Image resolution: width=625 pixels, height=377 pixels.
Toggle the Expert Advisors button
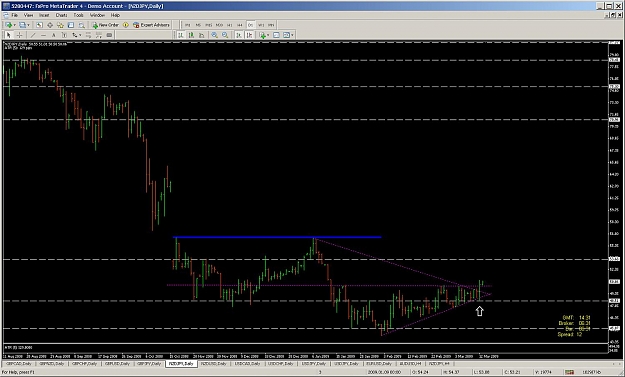click(151, 25)
